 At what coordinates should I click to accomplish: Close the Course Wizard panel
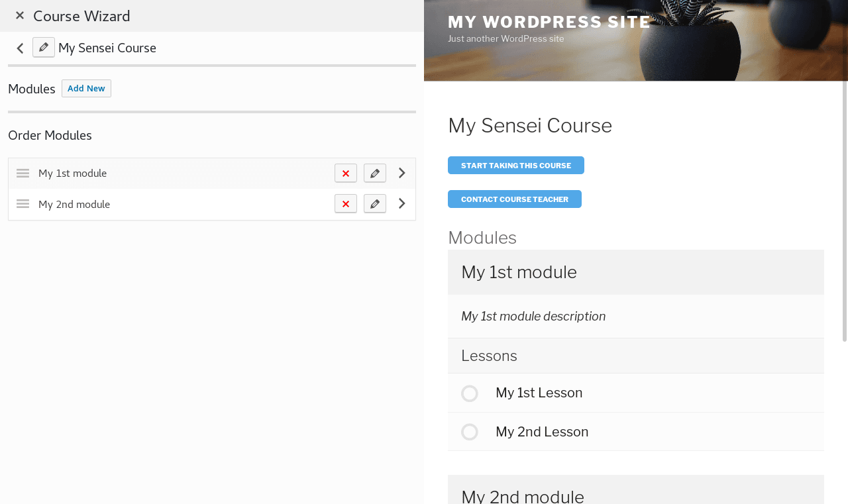(20, 15)
